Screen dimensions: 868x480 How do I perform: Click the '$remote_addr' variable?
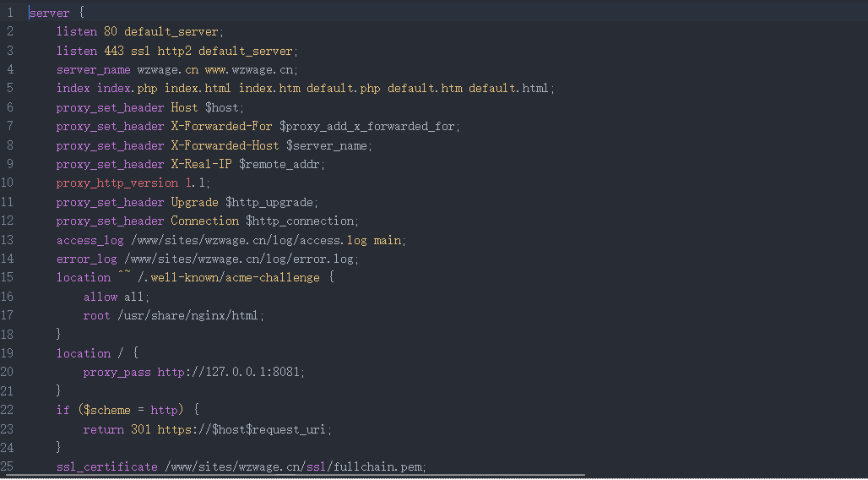click(x=282, y=165)
